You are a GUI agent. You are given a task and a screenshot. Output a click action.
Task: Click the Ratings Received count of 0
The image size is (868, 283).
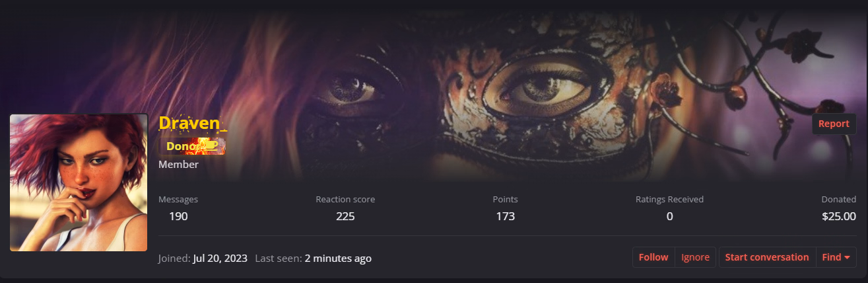[x=669, y=216]
